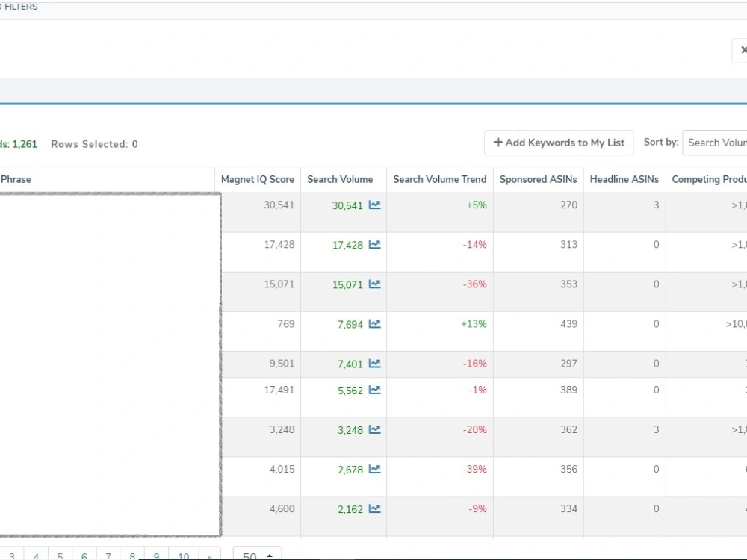Sort by Search Volume column header
This screenshot has width=747, height=560.
pyautogui.click(x=340, y=179)
